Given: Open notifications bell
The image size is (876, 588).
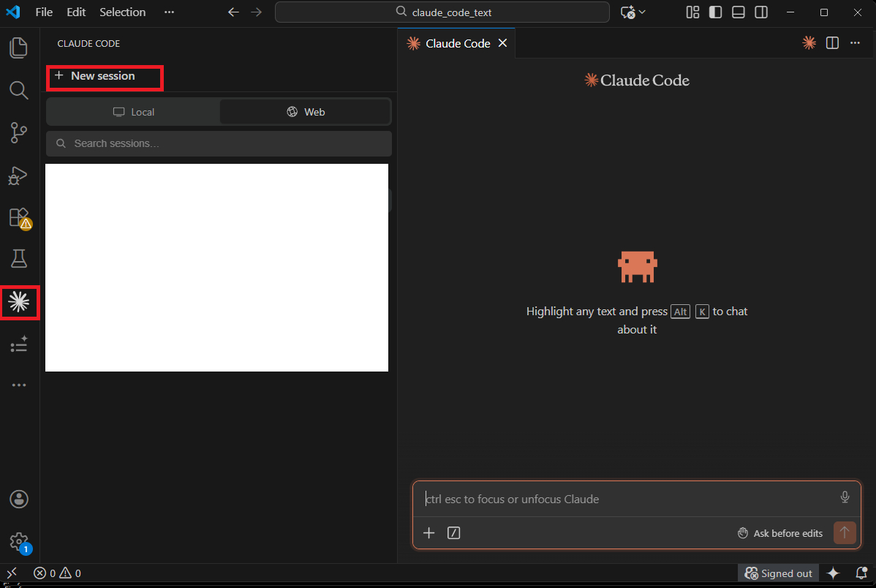Looking at the screenshot, I should pos(861,573).
